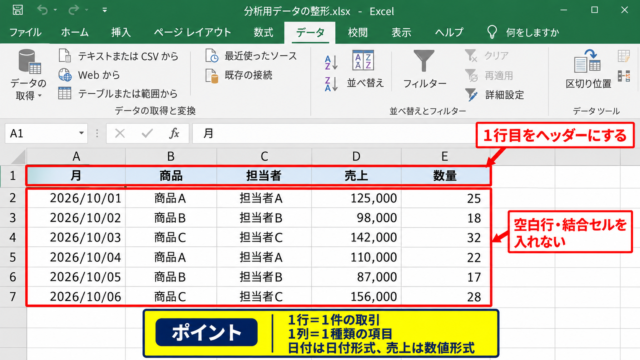
Task: Click the Name Box showing A1
Action: coord(40,133)
